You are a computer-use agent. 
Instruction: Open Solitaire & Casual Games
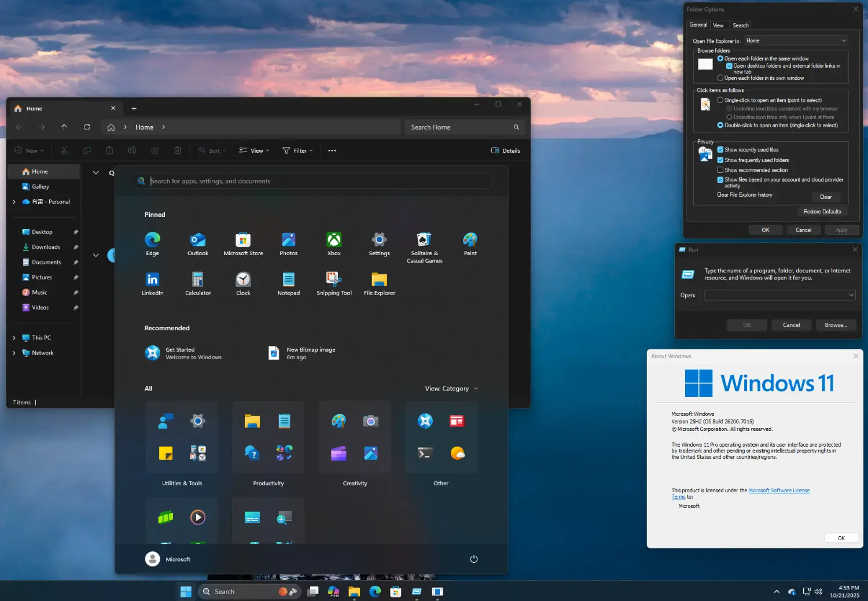[x=425, y=248]
